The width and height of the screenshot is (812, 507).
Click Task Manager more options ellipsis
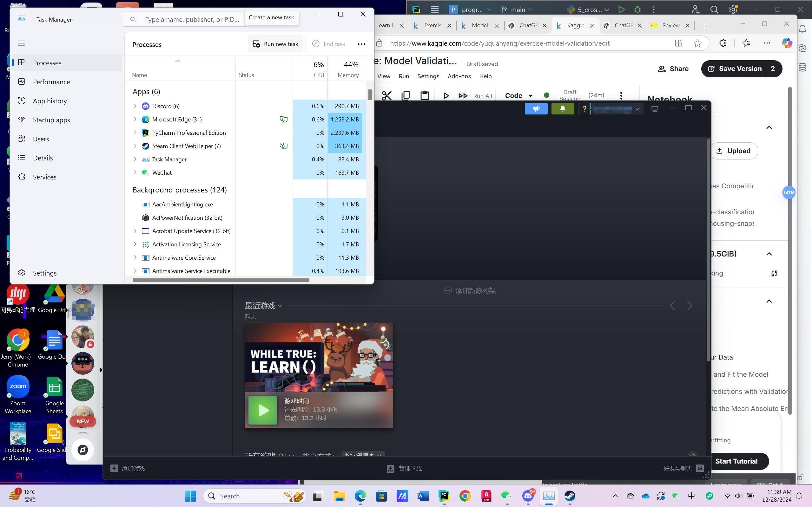coord(361,44)
